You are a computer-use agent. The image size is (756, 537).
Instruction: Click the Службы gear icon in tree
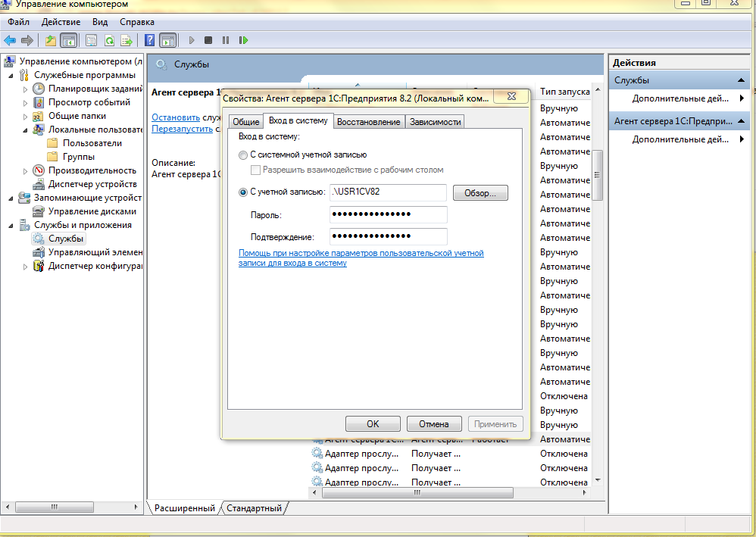[x=38, y=239]
